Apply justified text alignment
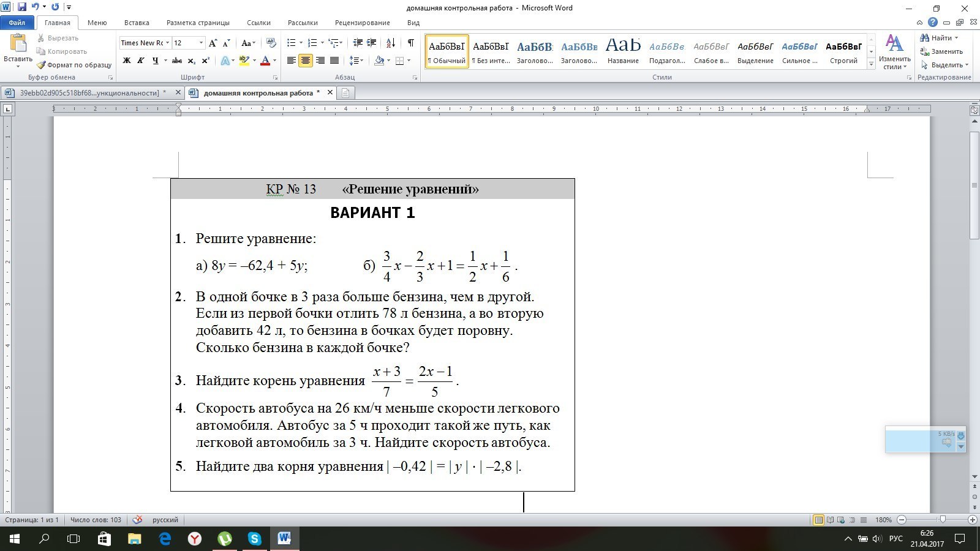Screen dimensions: 980x551 (x=334, y=61)
